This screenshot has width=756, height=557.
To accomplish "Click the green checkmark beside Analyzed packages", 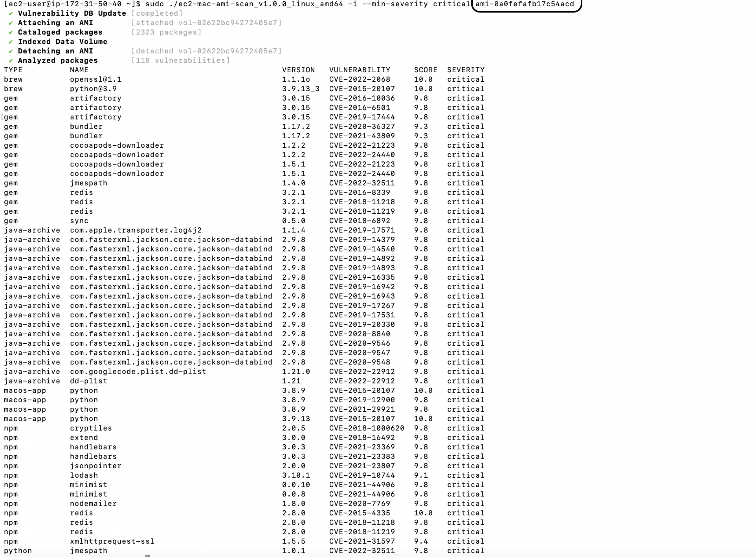I will tap(11, 61).
